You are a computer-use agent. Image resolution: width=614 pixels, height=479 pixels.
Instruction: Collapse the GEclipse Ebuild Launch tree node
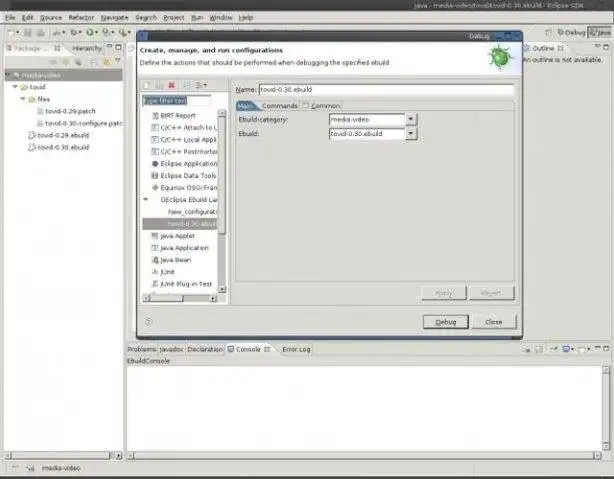146,199
